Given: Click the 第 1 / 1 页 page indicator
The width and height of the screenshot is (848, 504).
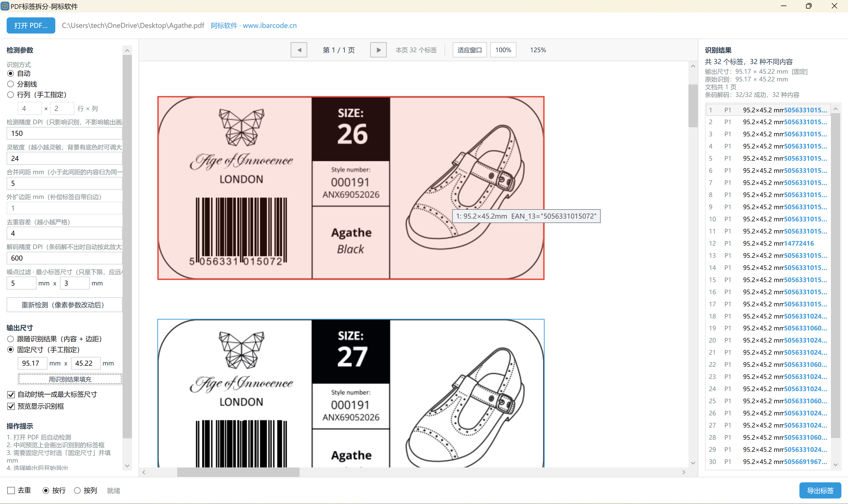Looking at the screenshot, I should [x=339, y=50].
